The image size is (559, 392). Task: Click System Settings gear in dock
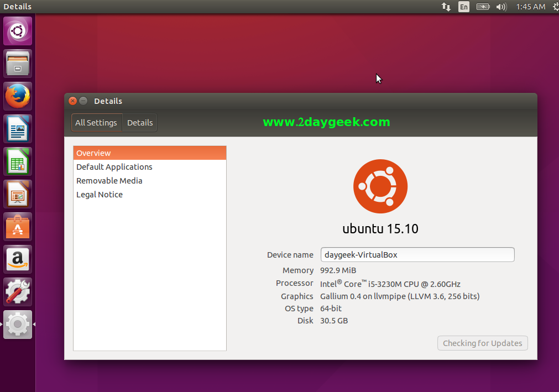[x=18, y=325]
